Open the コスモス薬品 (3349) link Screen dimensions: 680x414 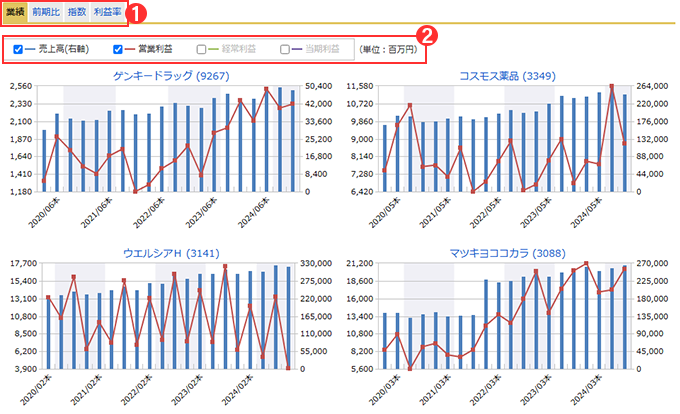click(x=507, y=76)
